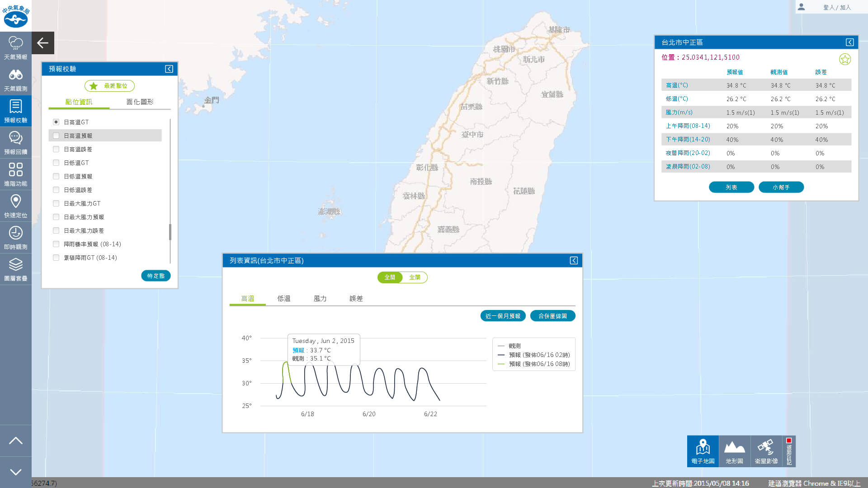This screenshot has width=868, height=488.
Task: Select the 快速定位 location pin icon
Action: tap(16, 206)
